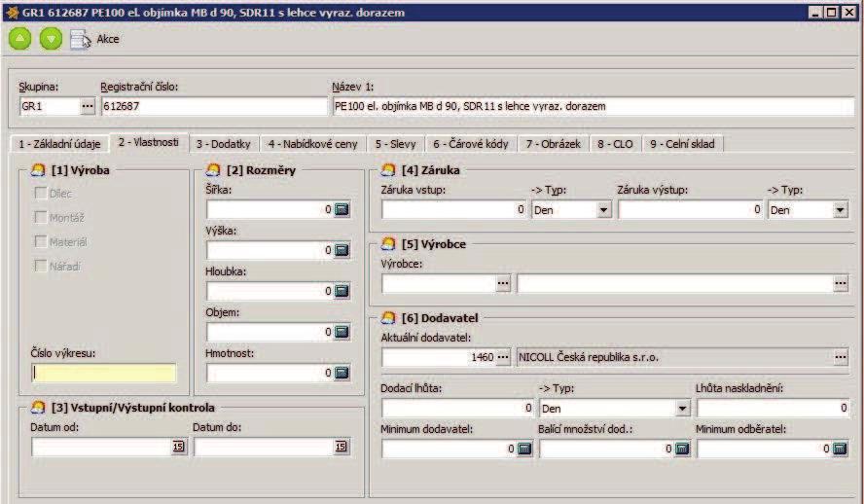Open the Skupina lookup ellipsis button
Viewport: 864px width, 504px height.
(88, 106)
